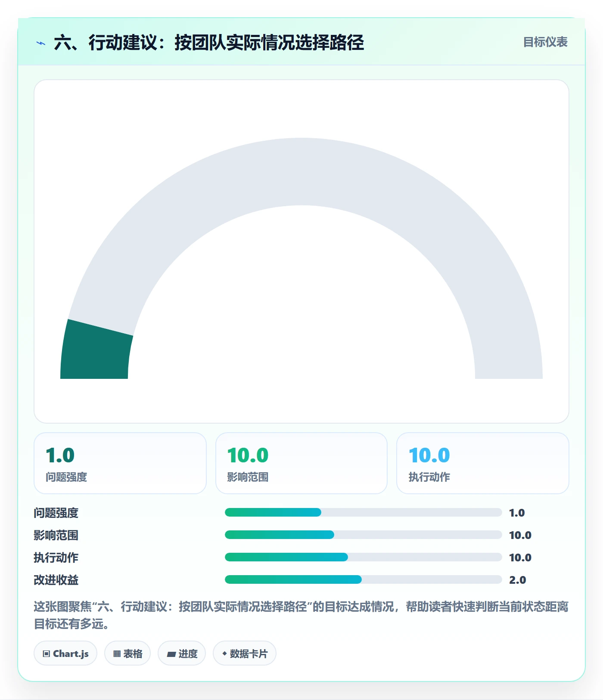The image size is (603, 700).
Task: Click the description paragraph starting 这张图聚焦
Action: click(301, 615)
